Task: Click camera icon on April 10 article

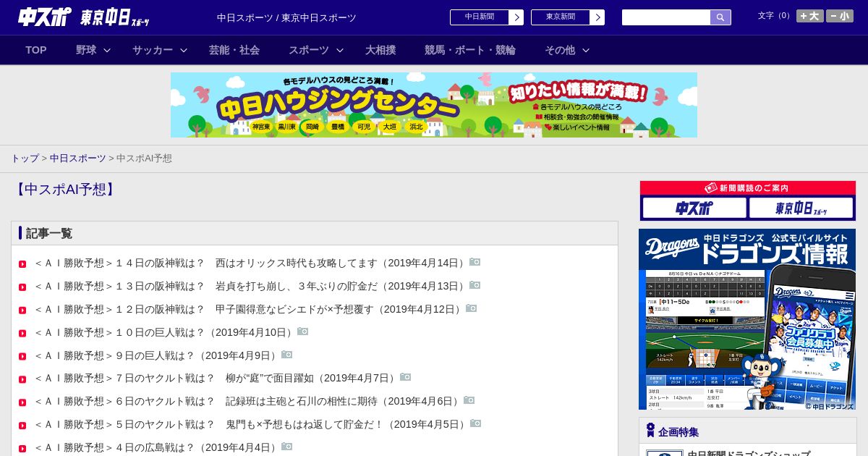Action: click(302, 332)
